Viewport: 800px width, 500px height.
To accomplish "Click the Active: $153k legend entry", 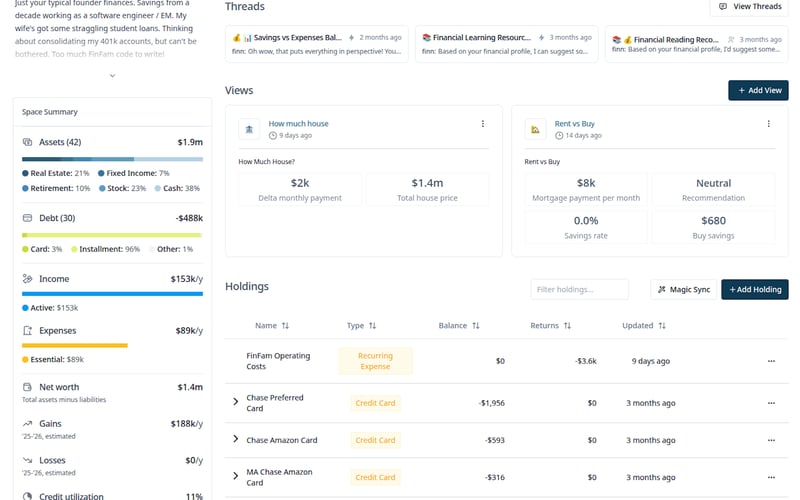I will 50,308.
